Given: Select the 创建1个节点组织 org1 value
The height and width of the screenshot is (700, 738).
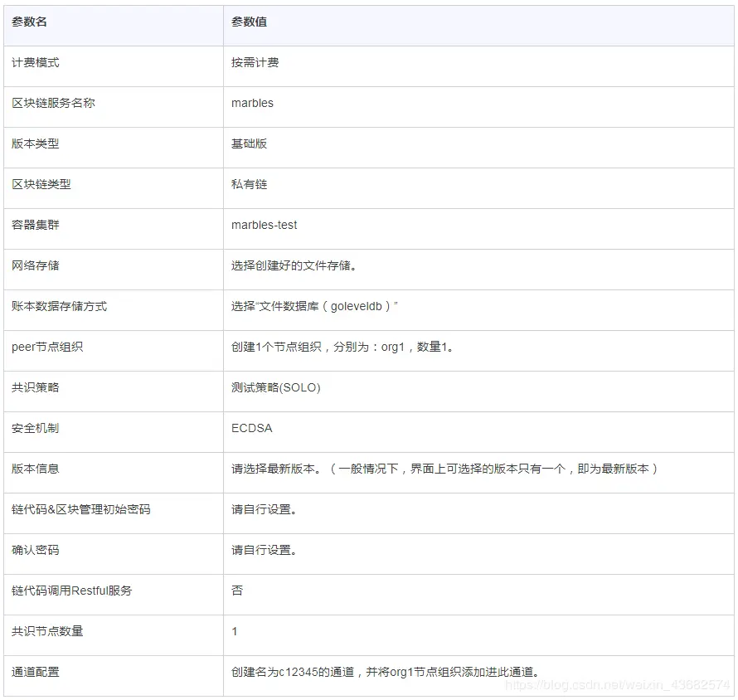Looking at the screenshot, I should 342,347.
